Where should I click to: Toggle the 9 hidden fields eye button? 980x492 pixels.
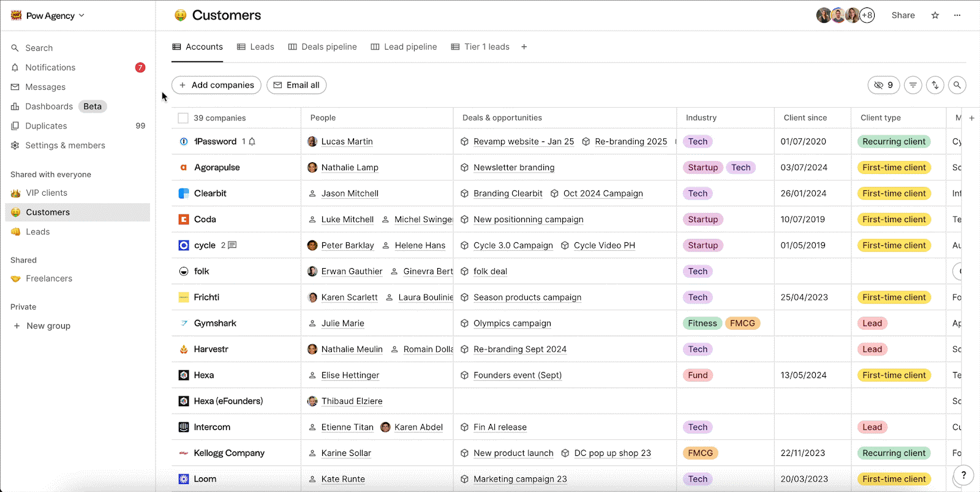pos(883,85)
